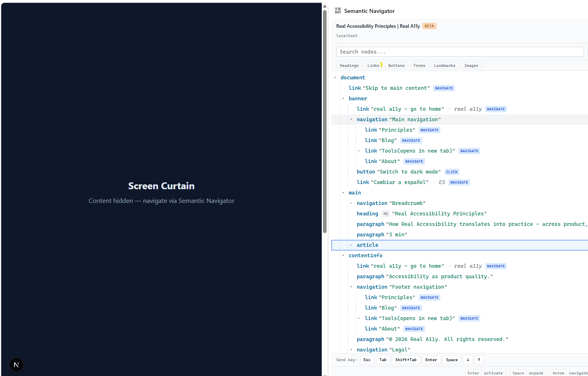This screenshot has width=588, height=376.
Task: Collapse the banner tree node
Action: click(343, 99)
